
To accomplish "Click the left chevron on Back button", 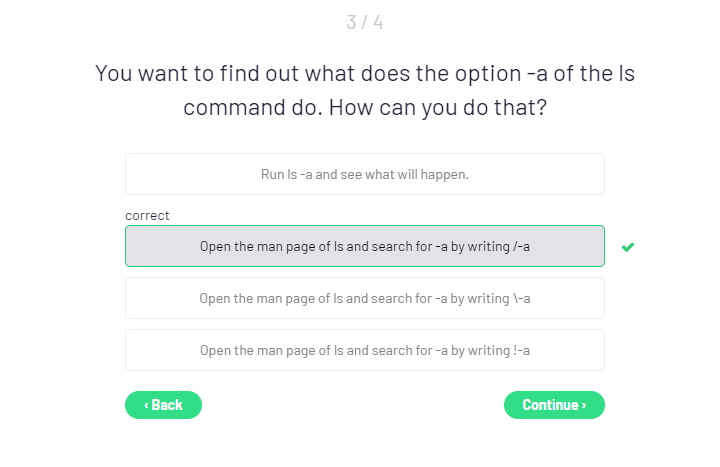I will (146, 405).
